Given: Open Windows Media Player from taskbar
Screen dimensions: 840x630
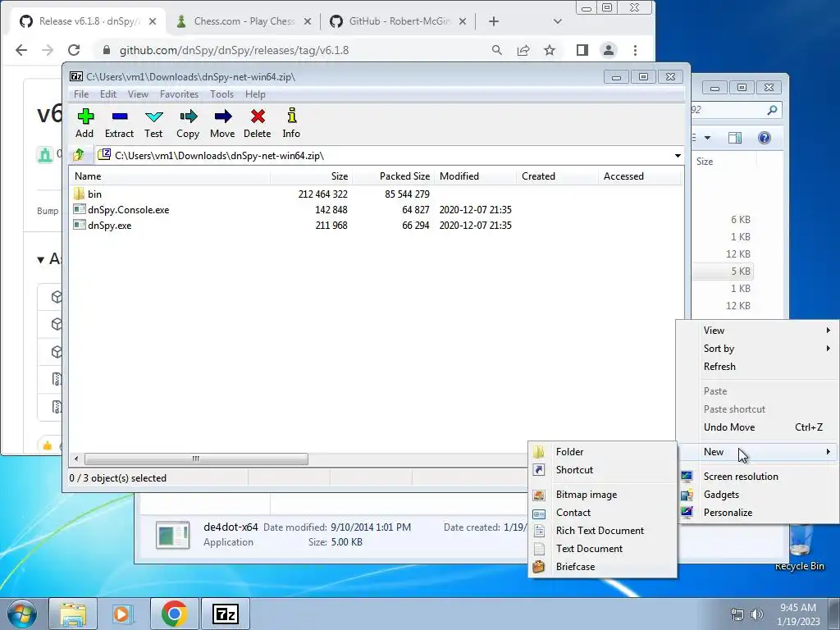Looking at the screenshot, I should [x=122, y=614].
